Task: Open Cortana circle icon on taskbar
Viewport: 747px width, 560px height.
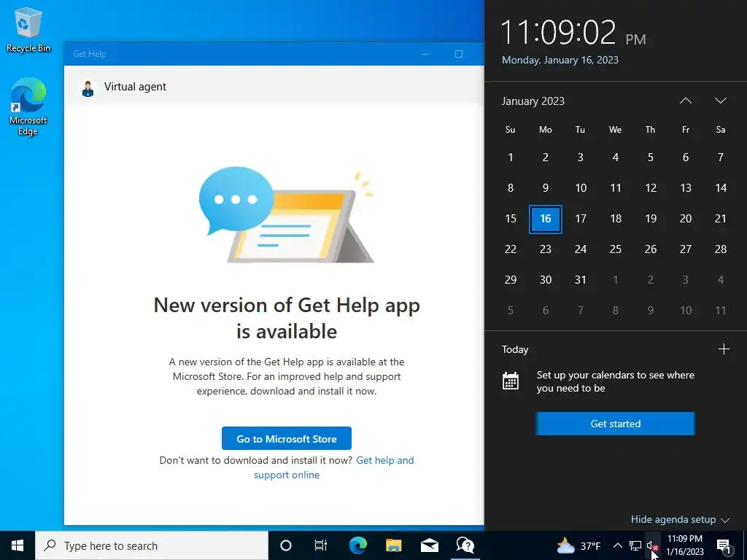Action: pyautogui.click(x=285, y=545)
